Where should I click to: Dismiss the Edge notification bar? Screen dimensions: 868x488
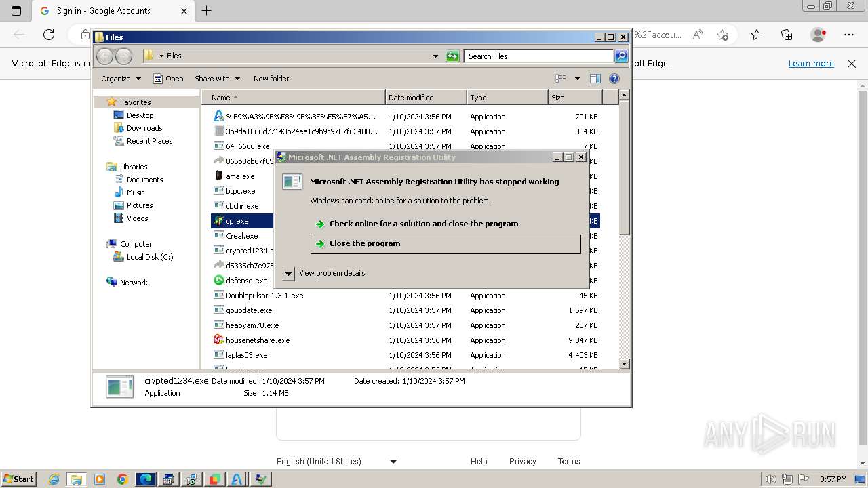[x=852, y=64]
